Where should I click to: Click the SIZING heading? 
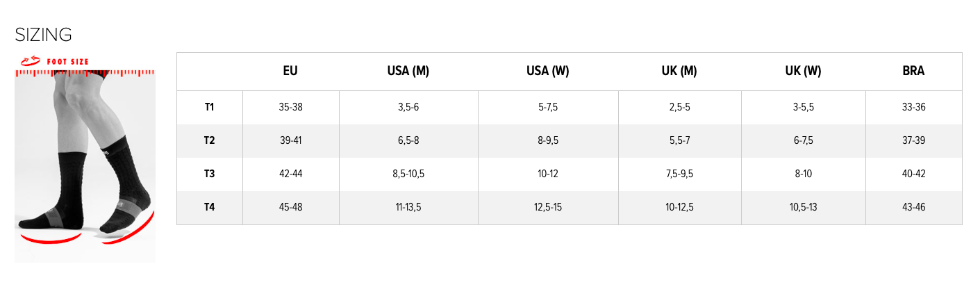coord(43,35)
